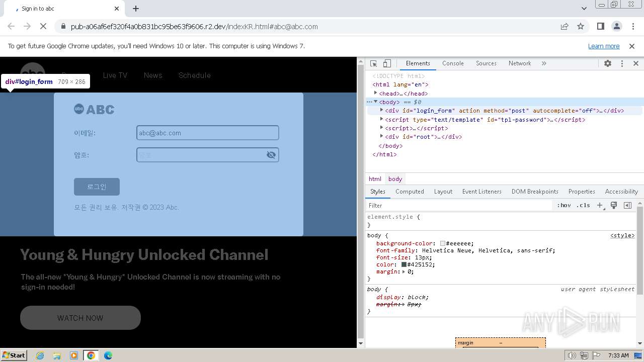Switch to the Sources tab
Screen dimensions: 644x362
[486, 63]
